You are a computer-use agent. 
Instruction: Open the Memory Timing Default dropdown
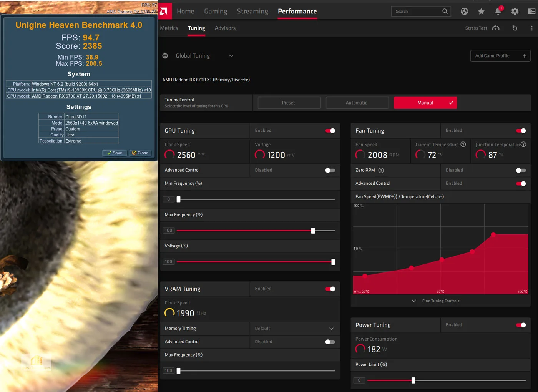pos(295,329)
